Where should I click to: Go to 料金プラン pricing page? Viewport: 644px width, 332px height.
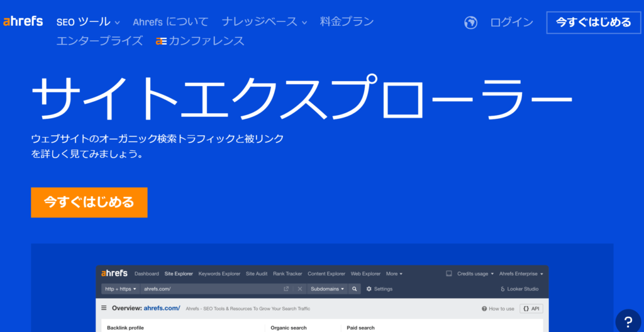347,22
